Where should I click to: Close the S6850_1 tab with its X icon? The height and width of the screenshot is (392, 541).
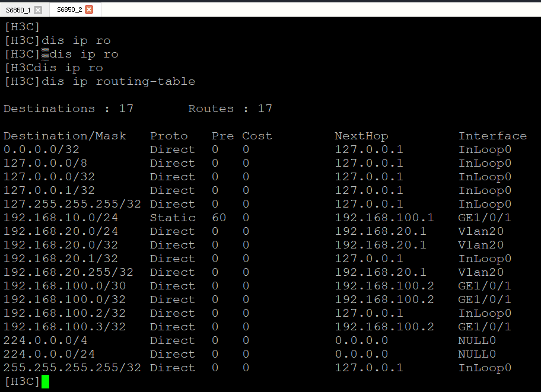[38, 9]
